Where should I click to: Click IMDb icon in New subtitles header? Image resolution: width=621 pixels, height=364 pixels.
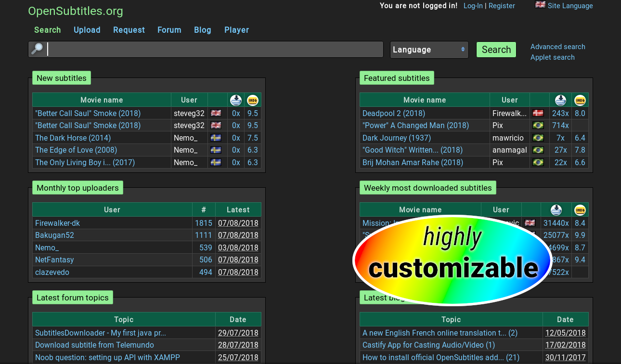pos(253,100)
